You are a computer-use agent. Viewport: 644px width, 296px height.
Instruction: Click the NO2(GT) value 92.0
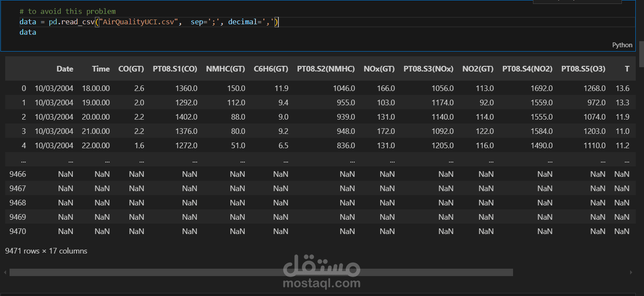487,103
